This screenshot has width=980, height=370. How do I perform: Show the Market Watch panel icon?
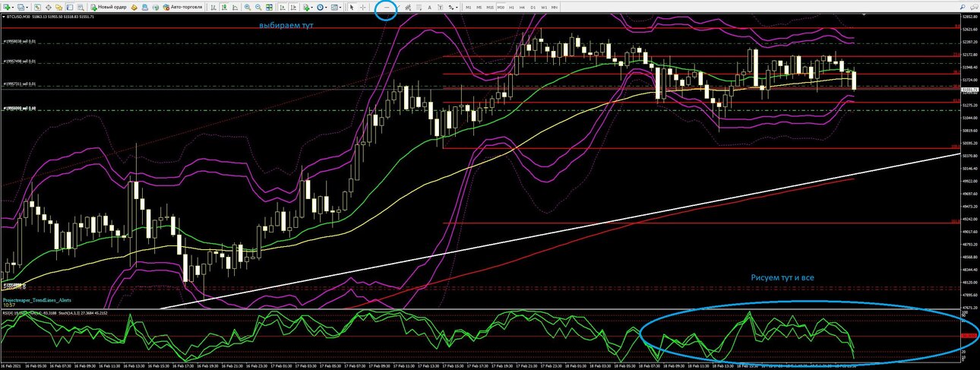pos(37,7)
